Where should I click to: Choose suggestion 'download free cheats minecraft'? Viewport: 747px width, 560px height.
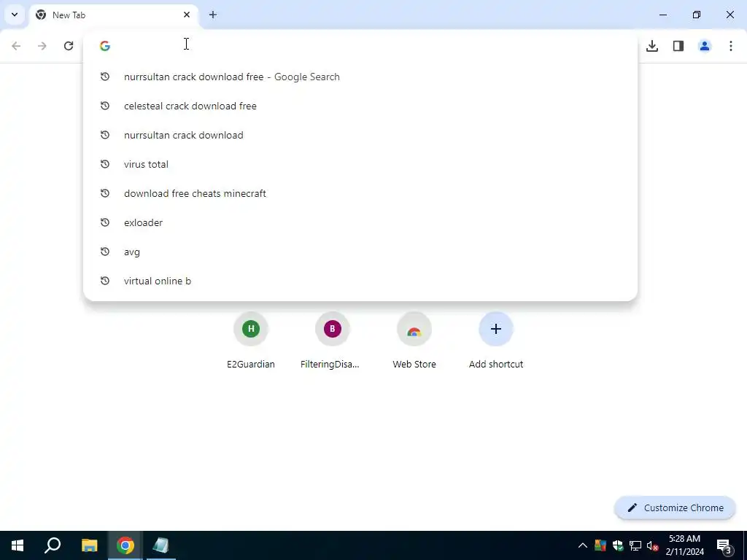pyautogui.click(x=360, y=193)
